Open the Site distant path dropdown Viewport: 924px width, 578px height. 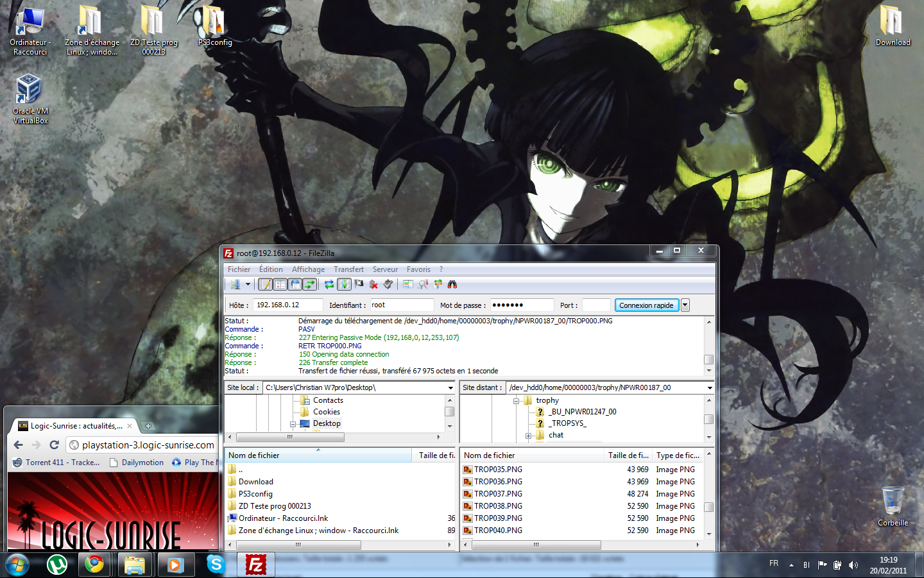pos(710,388)
